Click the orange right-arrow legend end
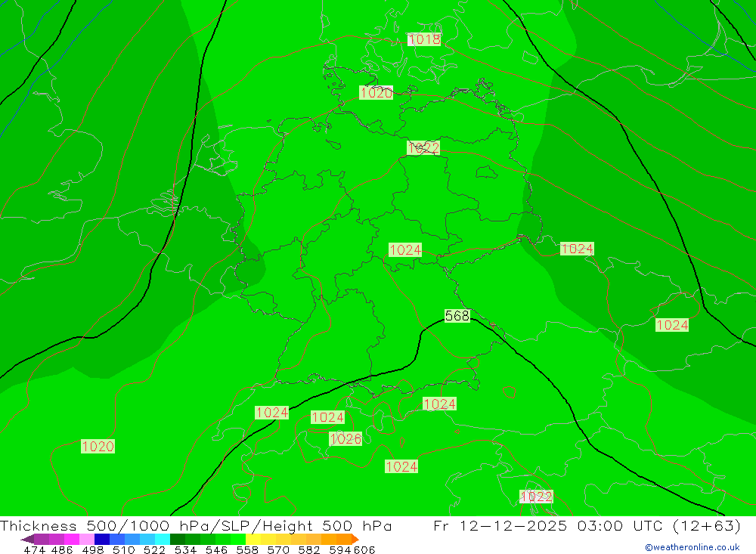756x554 pixels. (355, 539)
